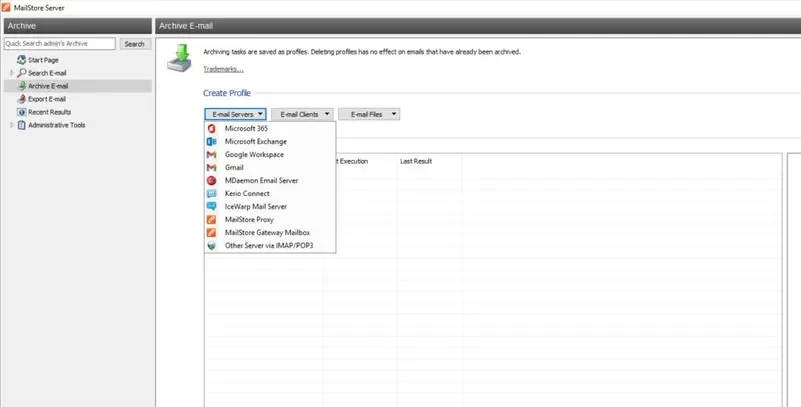Viewport: 801px width, 407px height.
Task: Open the Trademarks link
Action: pos(223,69)
